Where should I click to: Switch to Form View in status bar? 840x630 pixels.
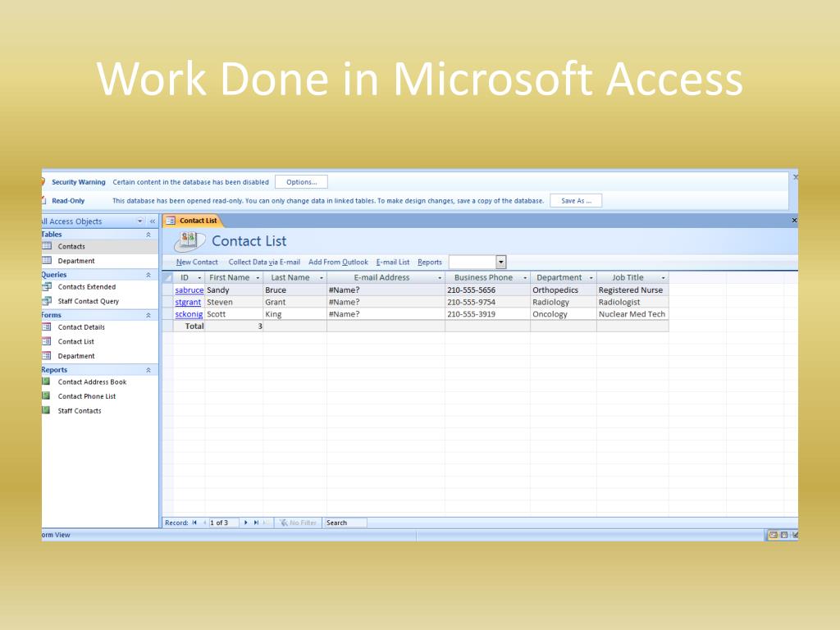point(773,535)
